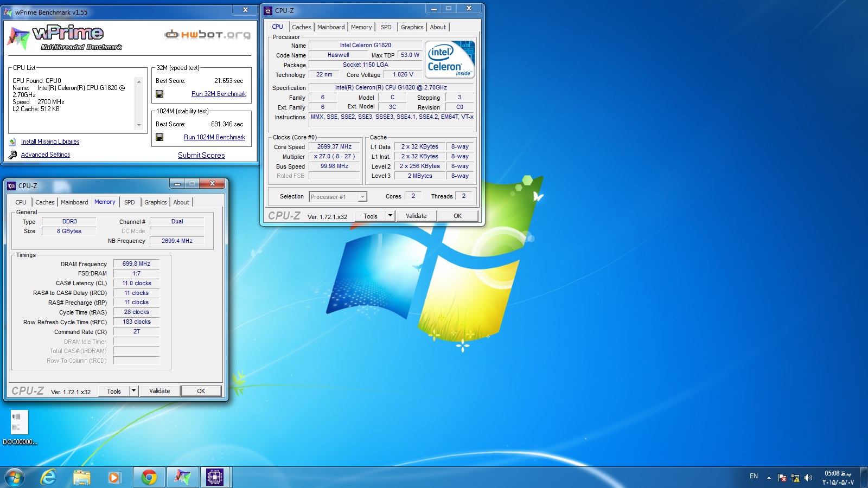The width and height of the screenshot is (868, 488).
Task: Select the Graphics tab in the Memory window
Action: (x=156, y=202)
